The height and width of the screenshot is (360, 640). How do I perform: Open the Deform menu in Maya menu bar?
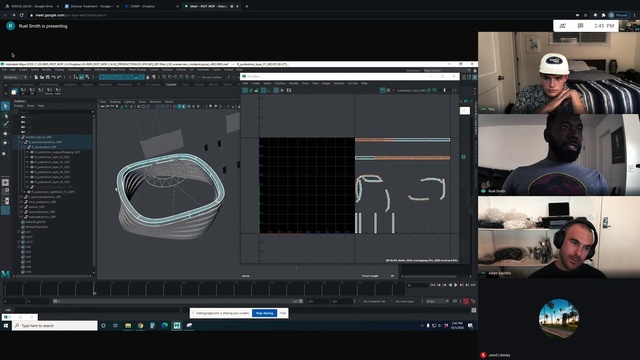click(x=181, y=69)
